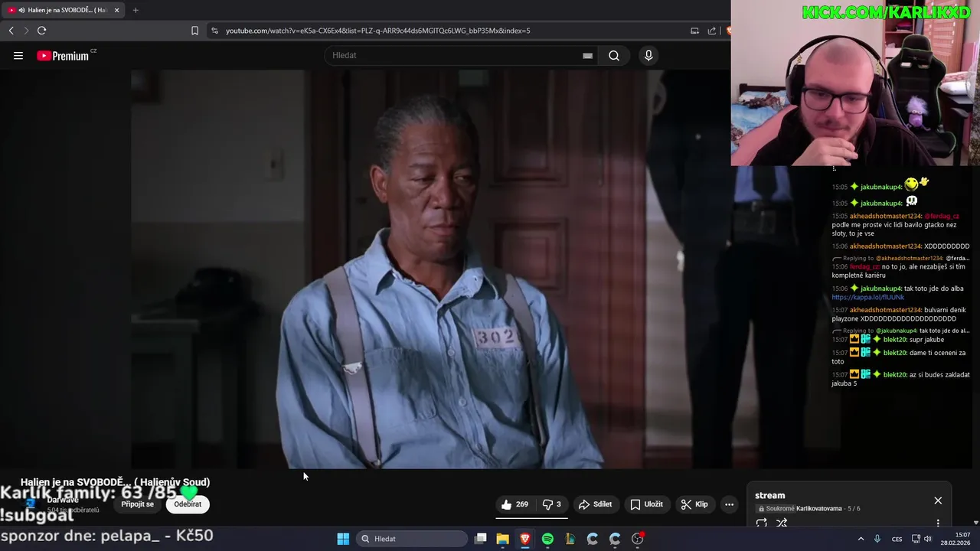
Task: Like the video with thumbs up
Action: click(x=514, y=504)
